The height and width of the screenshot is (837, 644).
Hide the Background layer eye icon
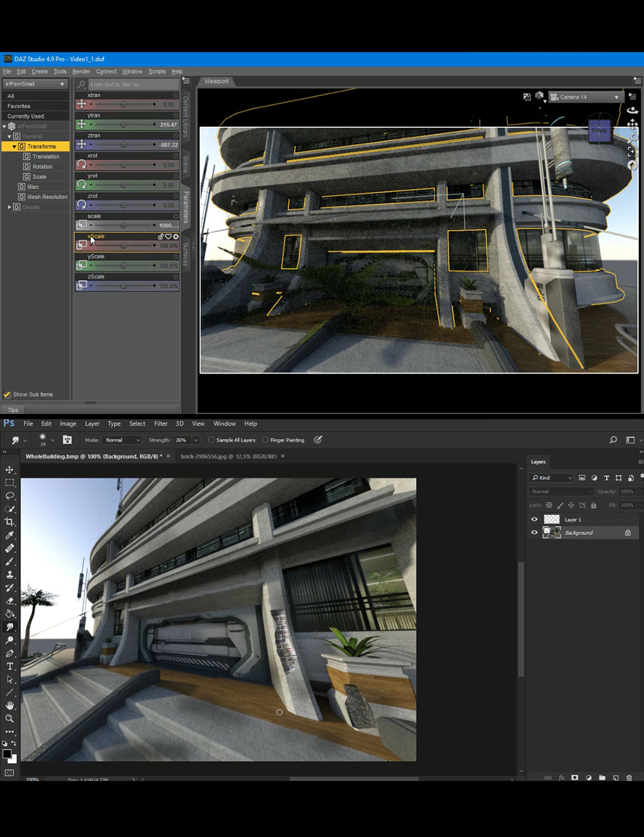(534, 532)
